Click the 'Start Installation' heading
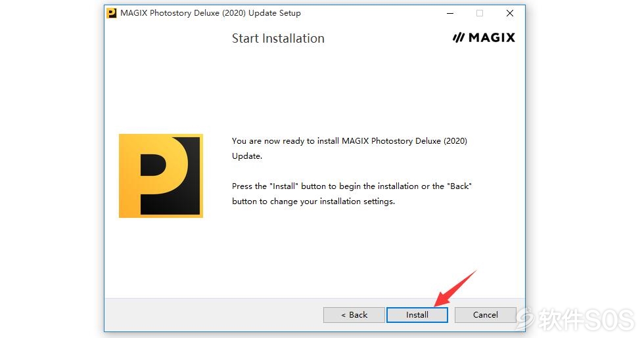The height and width of the screenshot is (338, 644). click(278, 38)
